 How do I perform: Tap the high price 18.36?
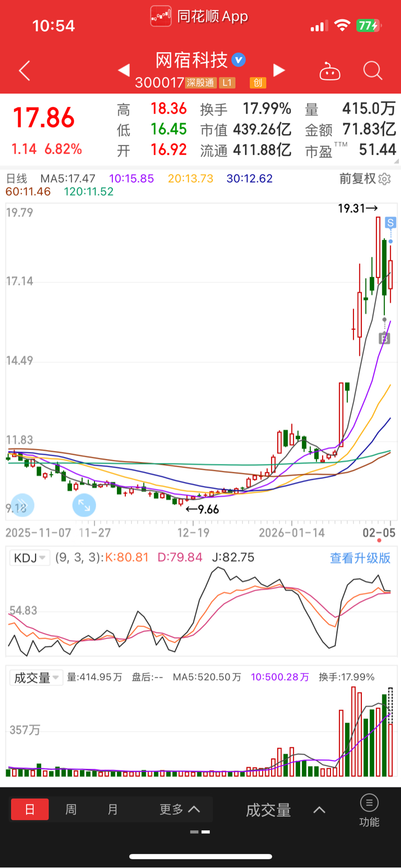(x=169, y=109)
